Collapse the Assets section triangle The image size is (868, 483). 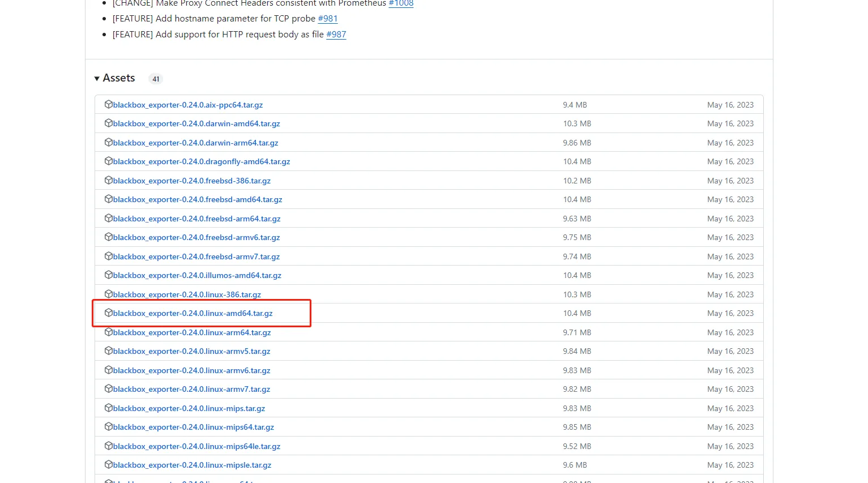[x=97, y=79]
